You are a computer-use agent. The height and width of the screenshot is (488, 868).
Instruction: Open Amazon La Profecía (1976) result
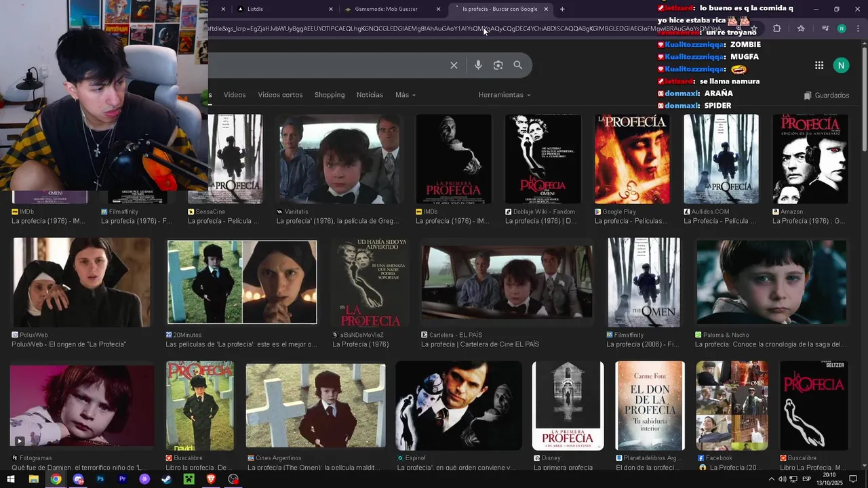point(808,221)
